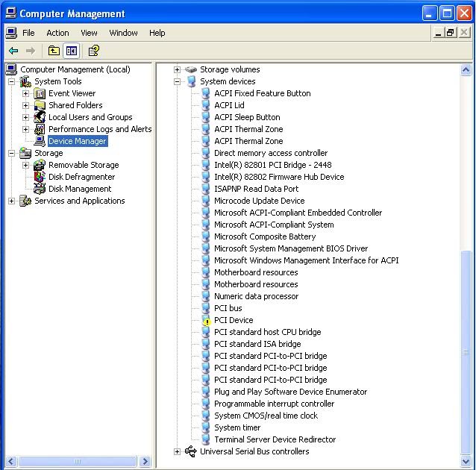
Task: Collapse the Storage node in left tree
Action: (x=11, y=154)
